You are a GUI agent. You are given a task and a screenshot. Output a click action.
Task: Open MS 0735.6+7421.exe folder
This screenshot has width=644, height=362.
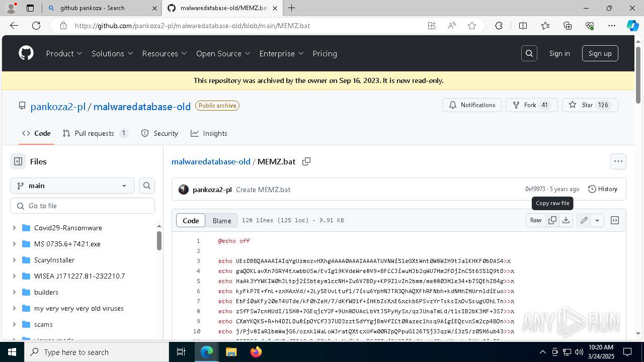(x=67, y=244)
